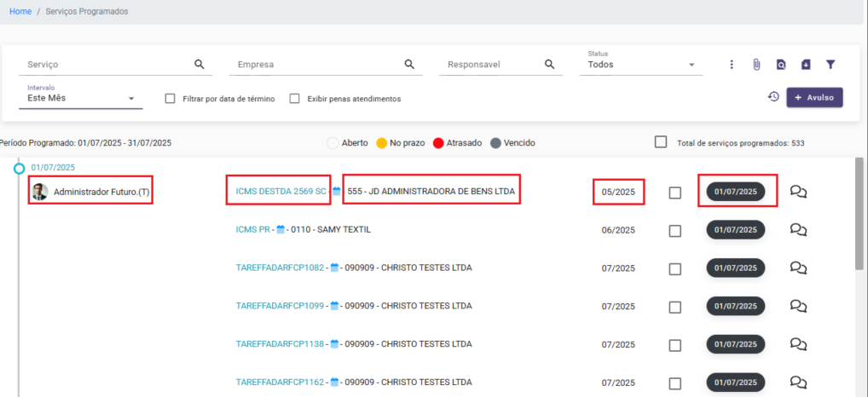Click the history clock icon
The height and width of the screenshot is (397, 868).
tap(773, 97)
